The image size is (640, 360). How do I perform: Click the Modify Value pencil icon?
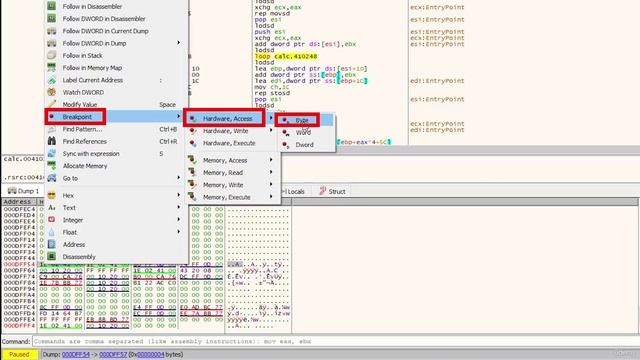point(51,104)
